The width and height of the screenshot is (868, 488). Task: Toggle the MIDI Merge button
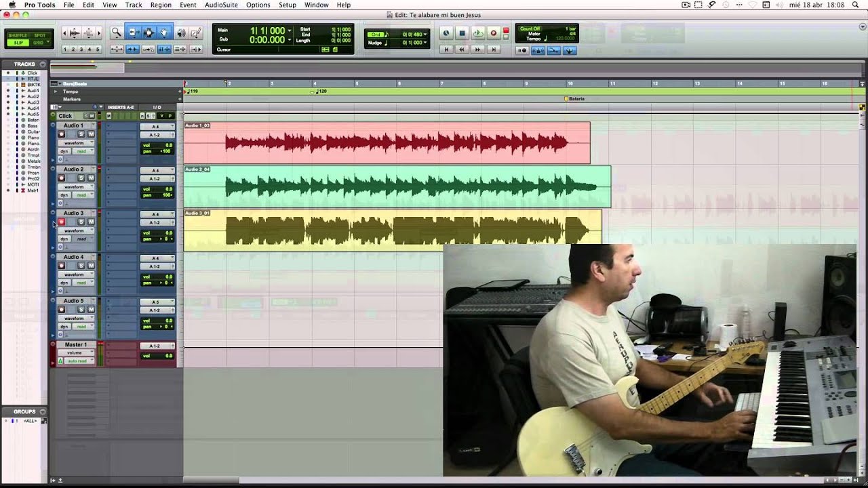(554, 51)
